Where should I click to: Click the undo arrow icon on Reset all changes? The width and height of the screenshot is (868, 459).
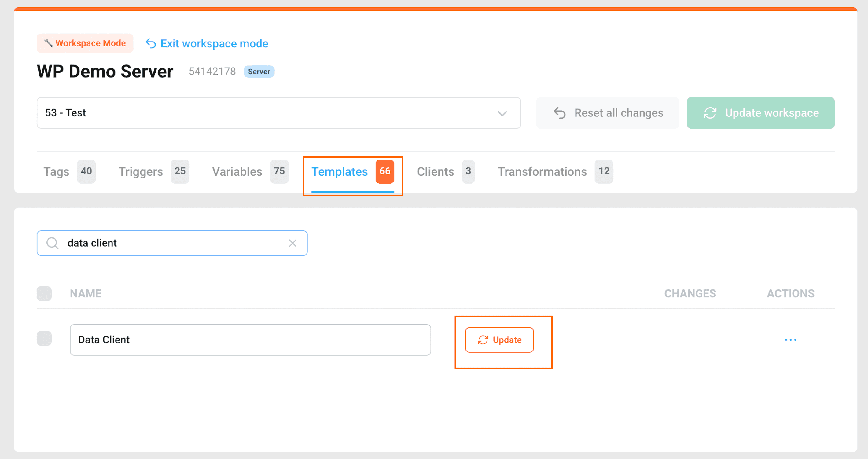point(560,113)
